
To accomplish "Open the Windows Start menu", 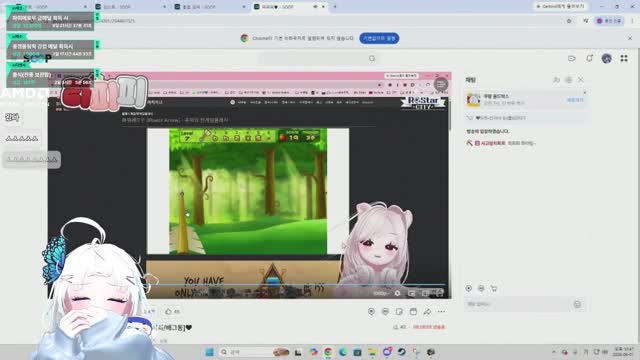I will [209, 352].
